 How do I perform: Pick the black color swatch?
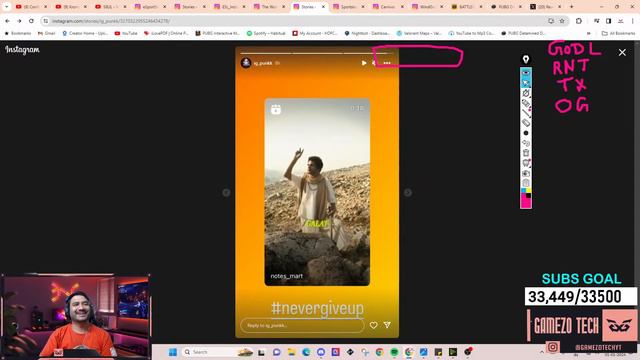click(x=529, y=196)
